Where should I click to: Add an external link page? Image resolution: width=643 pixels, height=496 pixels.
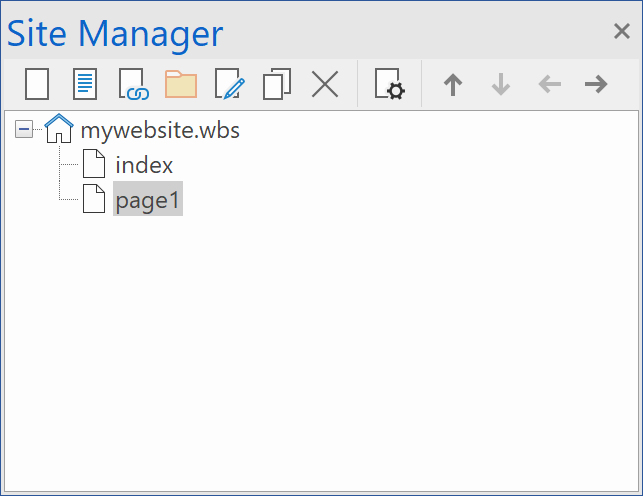132,84
